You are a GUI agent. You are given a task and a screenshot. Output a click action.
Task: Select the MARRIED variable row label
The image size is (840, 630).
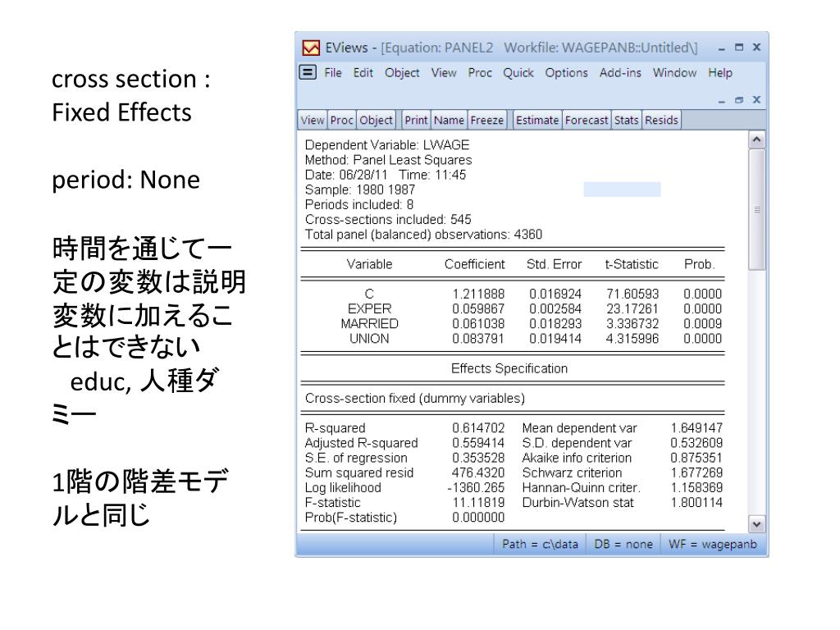click(370, 324)
